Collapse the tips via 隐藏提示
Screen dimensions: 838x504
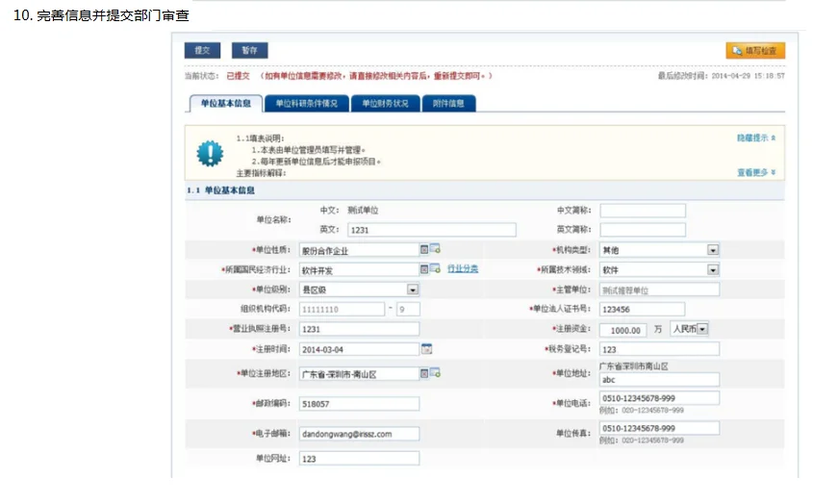coord(756,138)
